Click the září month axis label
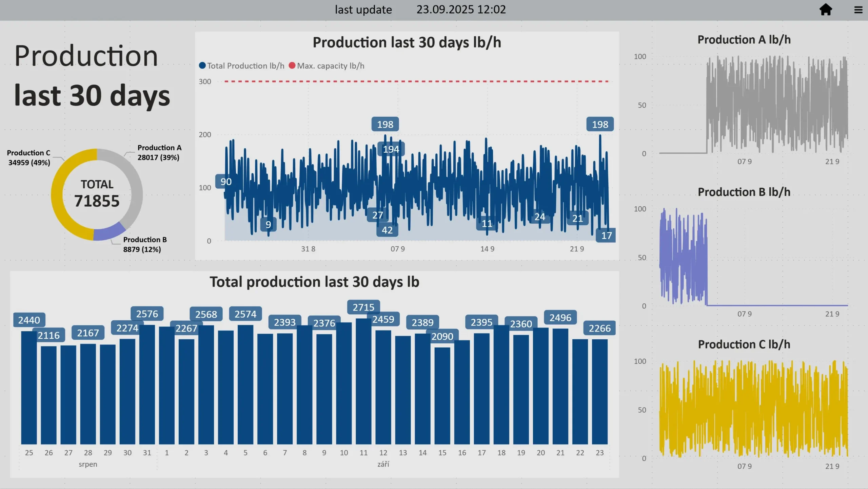This screenshot has height=489, width=868. pyautogui.click(x=383, y=464)
